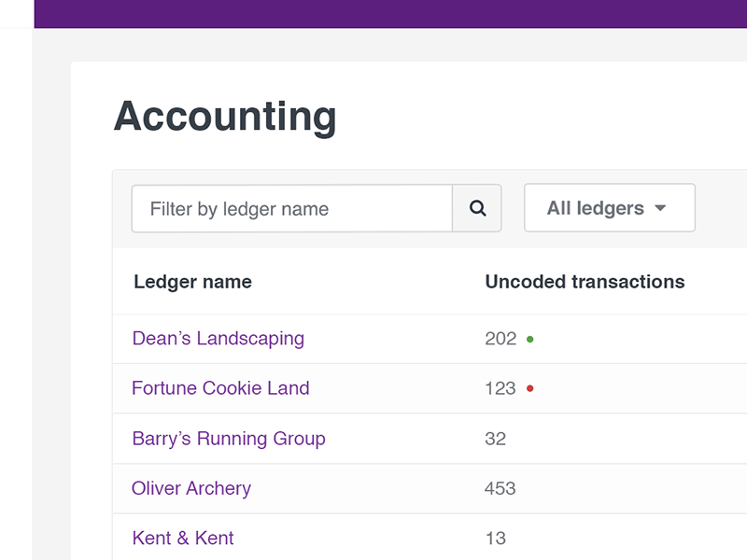This screenshot has height=560, width=747.
Task: Open the Barry's Running Group ledger
Action: pyautogui.click(x=228, y=439)
